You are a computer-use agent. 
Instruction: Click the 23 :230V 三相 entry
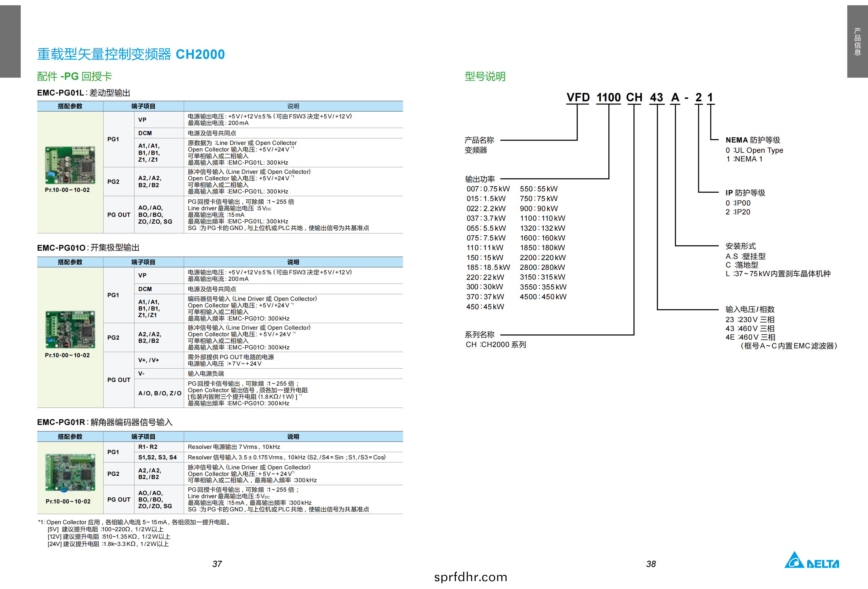[x=750, y=320]
